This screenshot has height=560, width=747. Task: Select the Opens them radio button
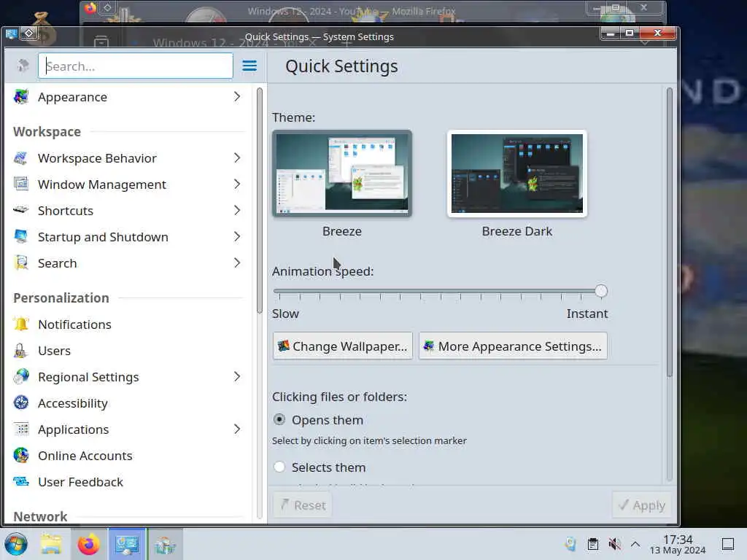[279, 419]
